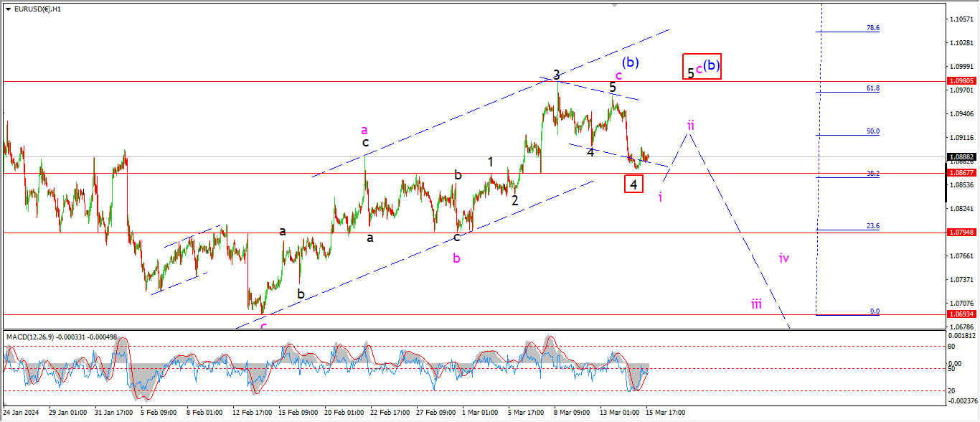Viewport: 980px width, 422px height.
Task: Click the 78.6 Fibonacci level label
Action: tap(872, 28)
